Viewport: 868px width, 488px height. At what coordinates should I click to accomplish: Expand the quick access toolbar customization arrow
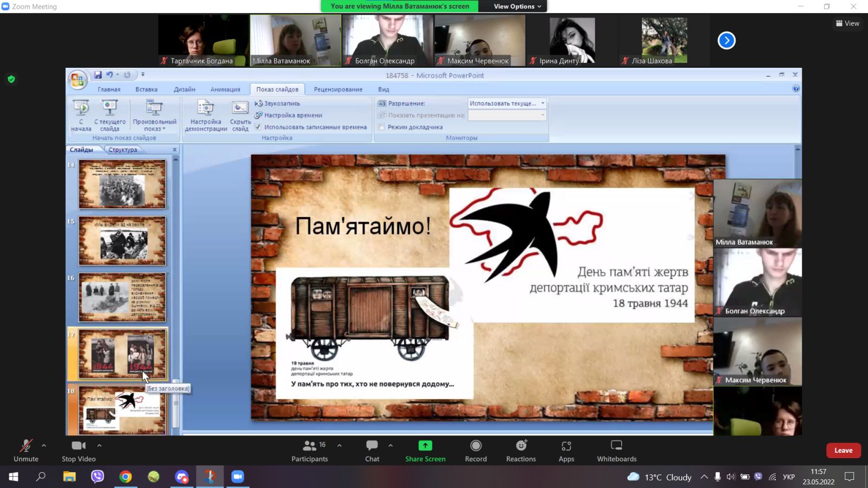point(143,75)
